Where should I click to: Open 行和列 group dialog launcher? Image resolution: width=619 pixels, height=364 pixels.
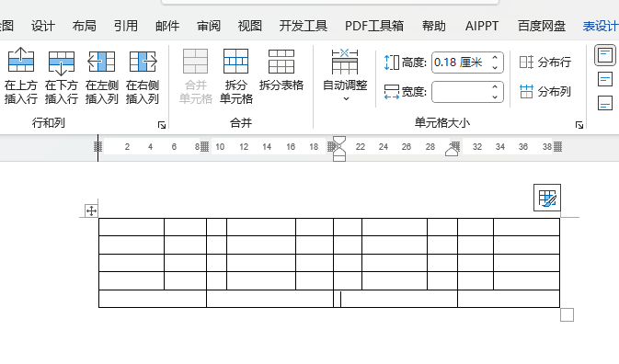point(162,125)
